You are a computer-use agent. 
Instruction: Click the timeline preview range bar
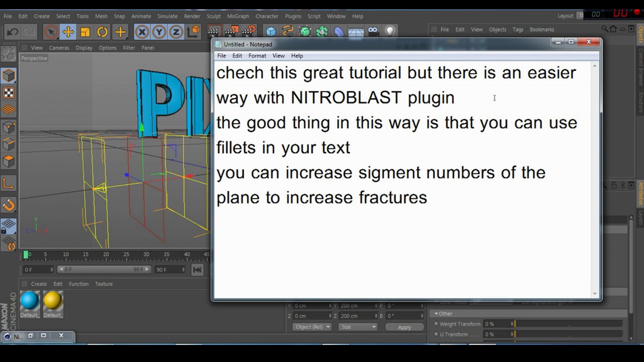coord(104,269)
